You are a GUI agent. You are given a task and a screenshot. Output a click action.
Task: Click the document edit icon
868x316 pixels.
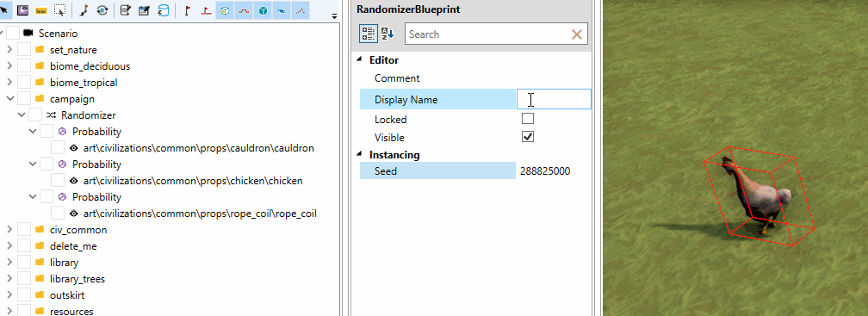[x=126, y=10]
